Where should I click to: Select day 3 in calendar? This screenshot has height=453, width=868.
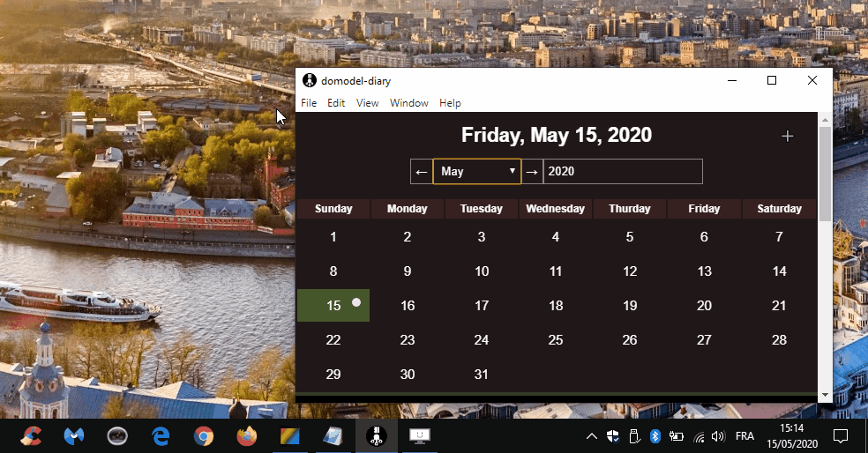tap(482, 237)
